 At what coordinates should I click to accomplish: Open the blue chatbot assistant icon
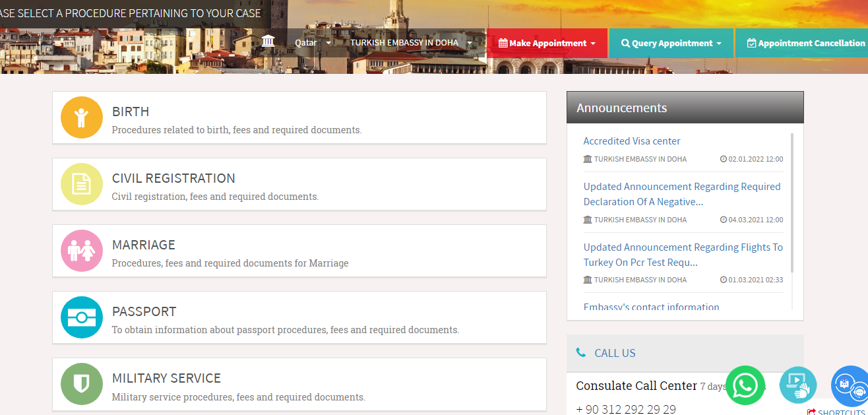pyautogui.click(x=850, y=387)
